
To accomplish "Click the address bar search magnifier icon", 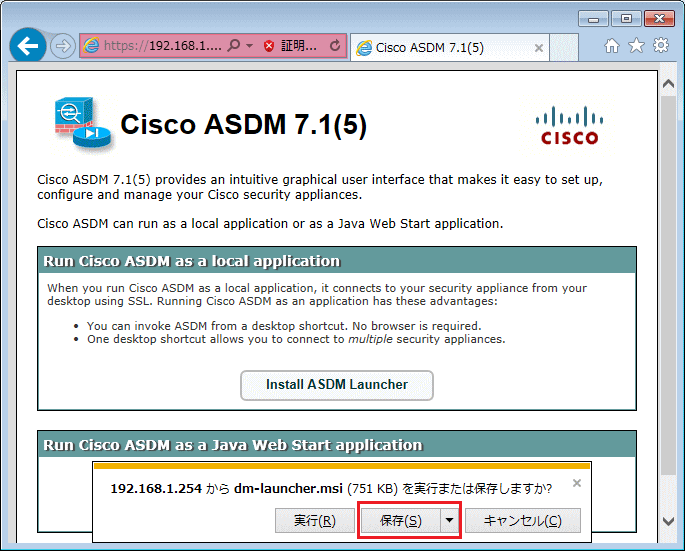I will coord(234,45).
